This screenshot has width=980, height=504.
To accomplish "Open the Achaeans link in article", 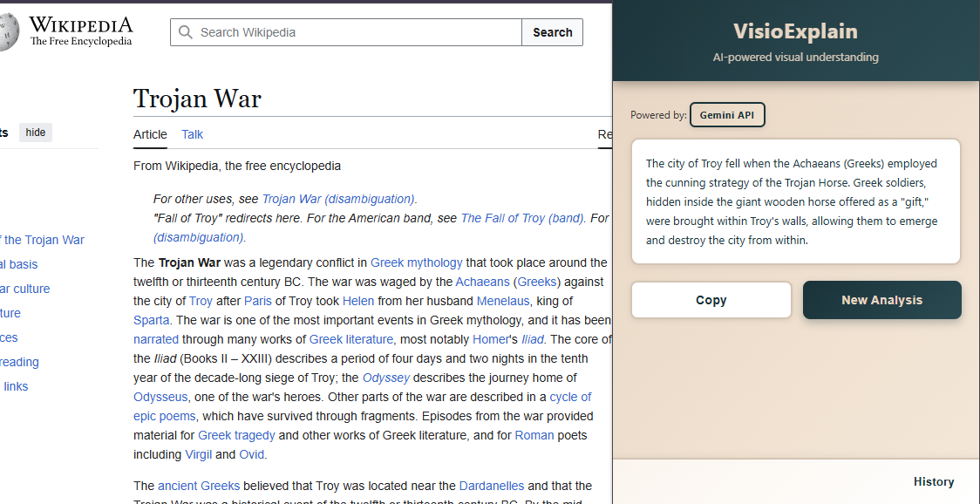I will (481, 282).
